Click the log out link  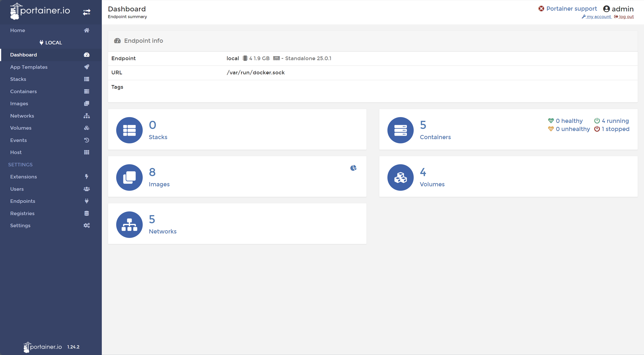tap(626, 17)
